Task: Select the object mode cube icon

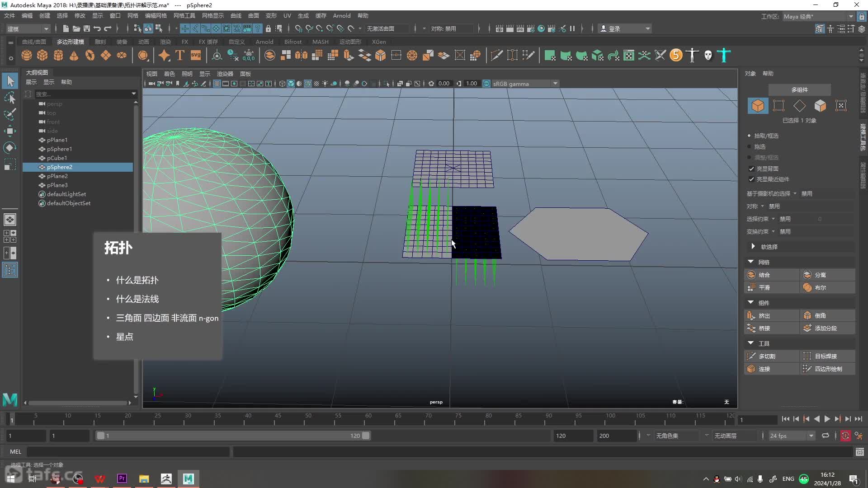Action: (x=758, y=106)
